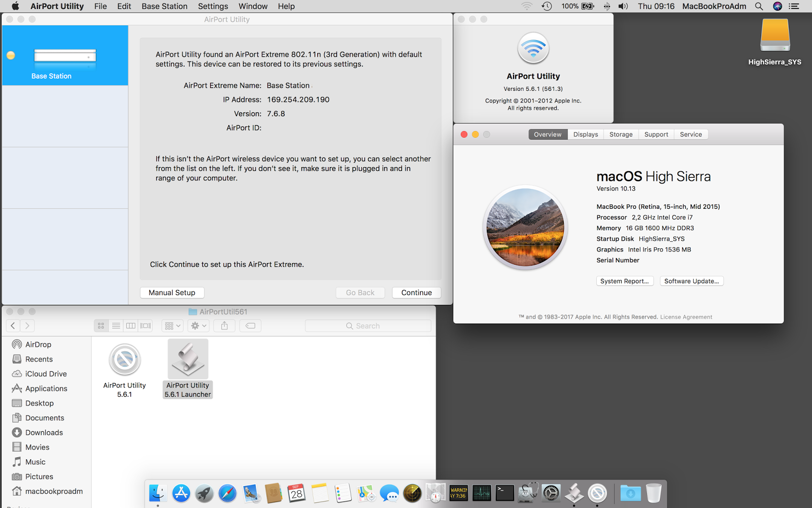Switch Finder to icon view
Viewport: 812px width, 508px height.
click(101, 326)
